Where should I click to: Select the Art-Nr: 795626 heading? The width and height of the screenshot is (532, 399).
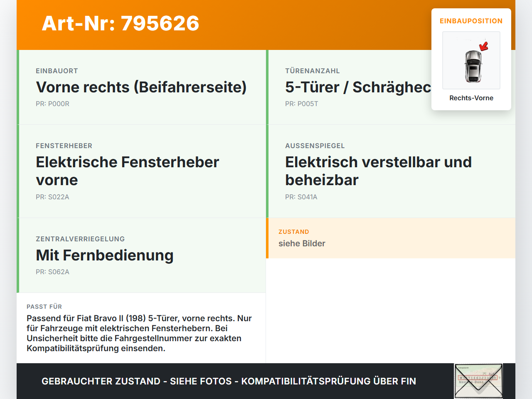pyautogui.click(x=121, y=23)
